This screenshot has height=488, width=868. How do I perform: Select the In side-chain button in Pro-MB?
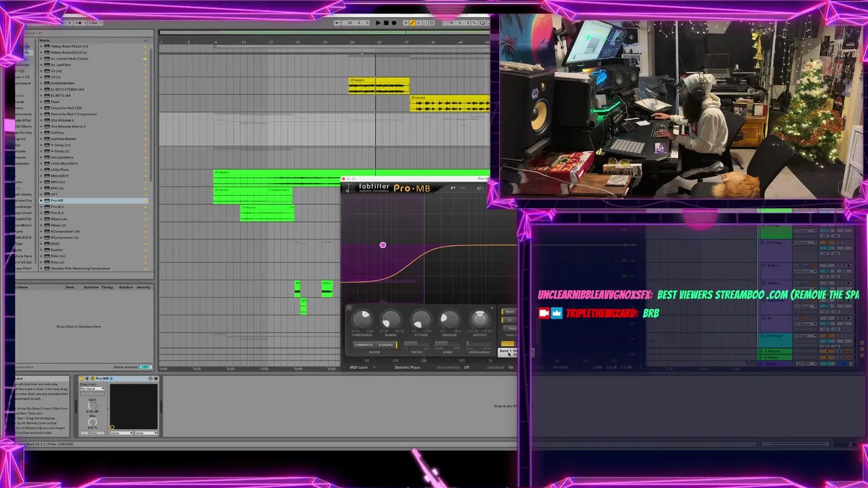[509, 319]
